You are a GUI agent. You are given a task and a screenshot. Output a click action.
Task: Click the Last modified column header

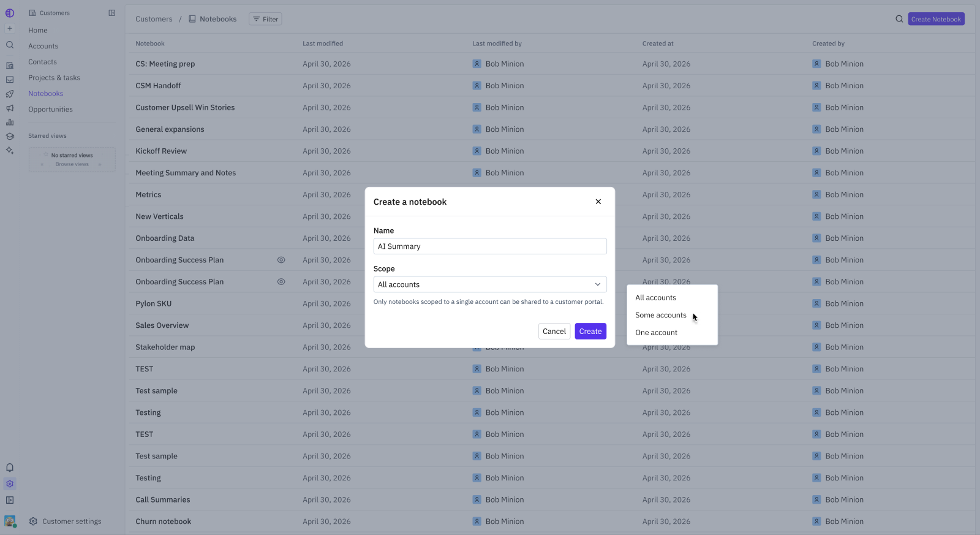(323, 44)
